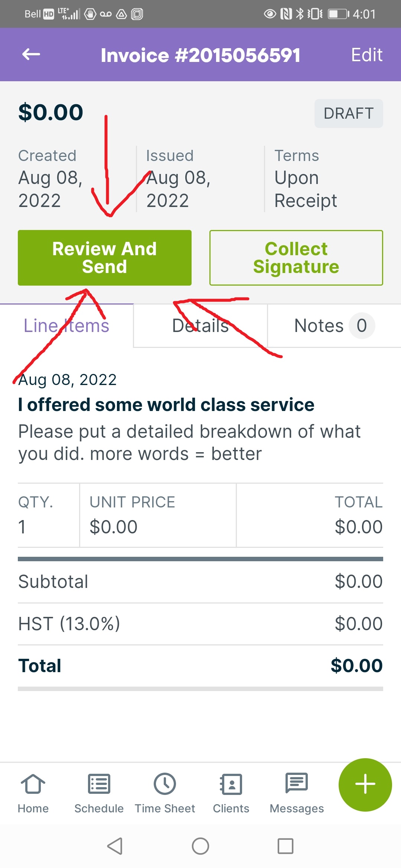Select the Schedule icon
The height and width of the screenshot is (868, 401).
[x=99, y=792]
